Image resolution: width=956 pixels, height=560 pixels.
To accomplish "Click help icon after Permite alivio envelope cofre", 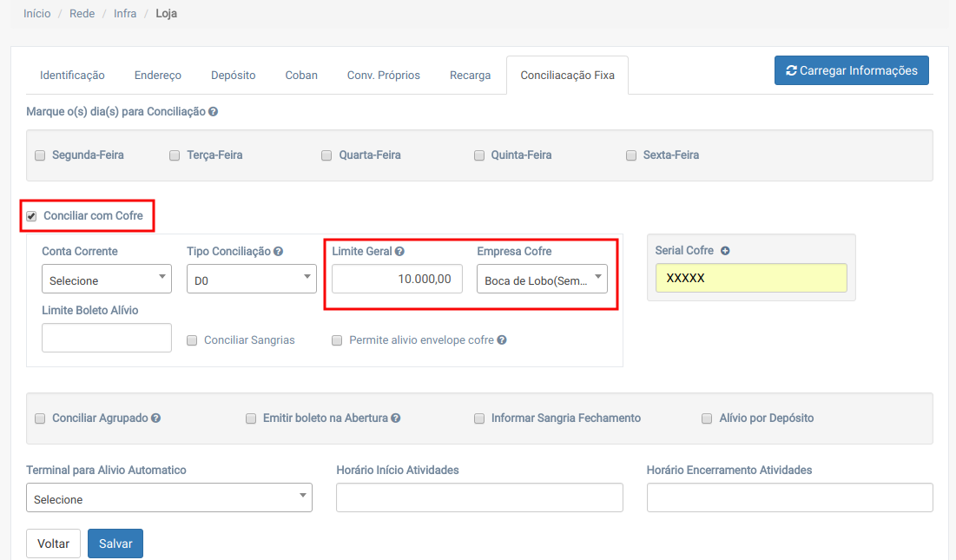I will tap(502, 340).
